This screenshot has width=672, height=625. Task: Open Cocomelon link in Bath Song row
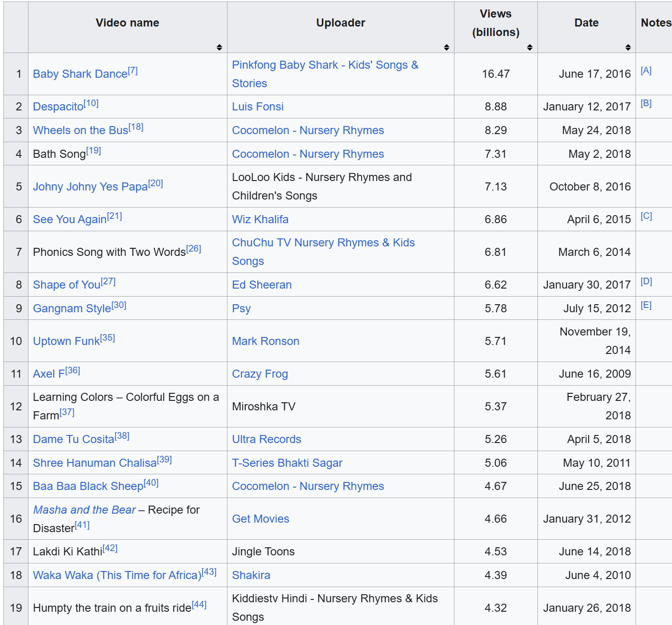308,154
